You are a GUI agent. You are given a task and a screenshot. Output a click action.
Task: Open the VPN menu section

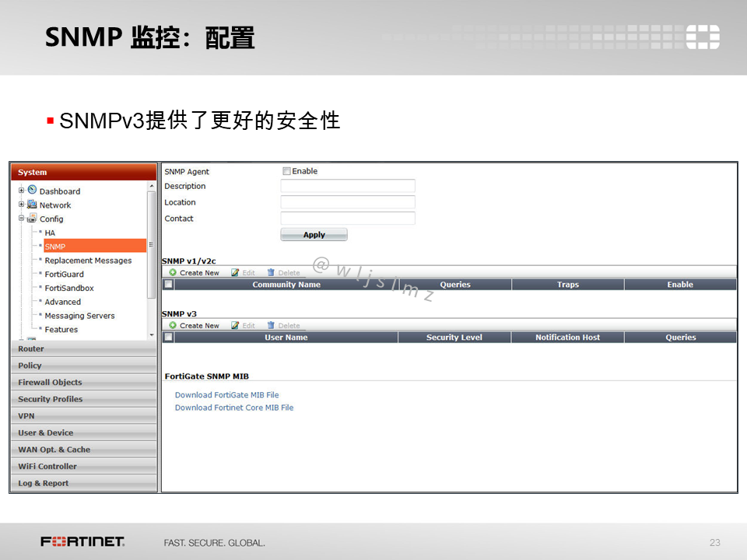(84, 415)
